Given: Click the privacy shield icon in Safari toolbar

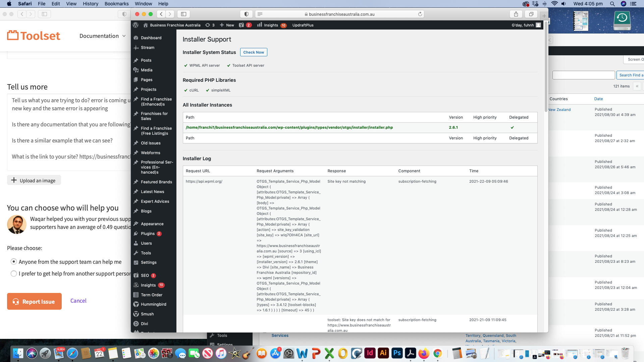Looking at the screenshot, I should [x=246, y=14].
